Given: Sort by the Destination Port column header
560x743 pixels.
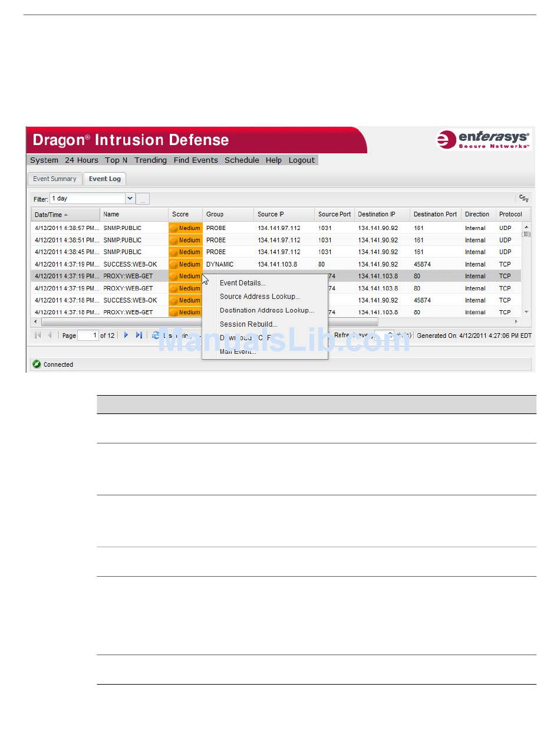Looking at the screenshot, I should [x=436, y=215].
